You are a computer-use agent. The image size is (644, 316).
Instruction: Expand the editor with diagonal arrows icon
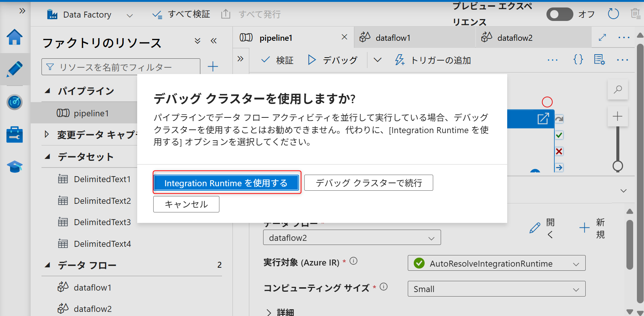point(603,37)
